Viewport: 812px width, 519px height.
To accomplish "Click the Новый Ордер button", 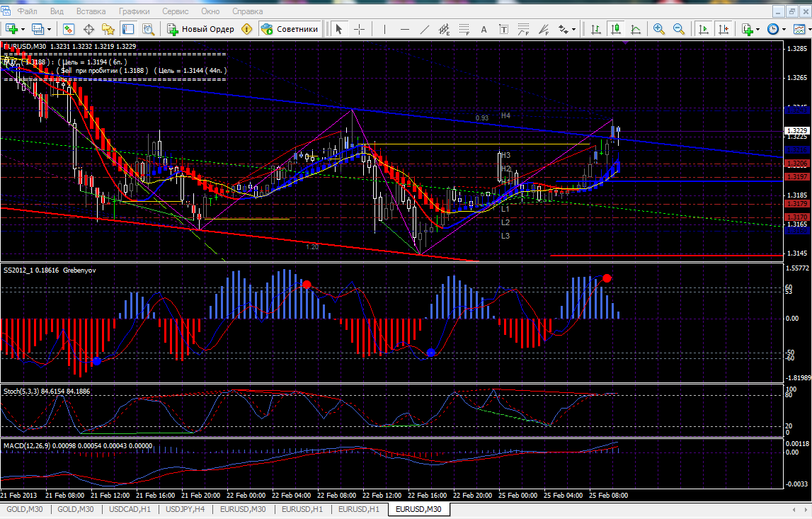I will point(200,29).
